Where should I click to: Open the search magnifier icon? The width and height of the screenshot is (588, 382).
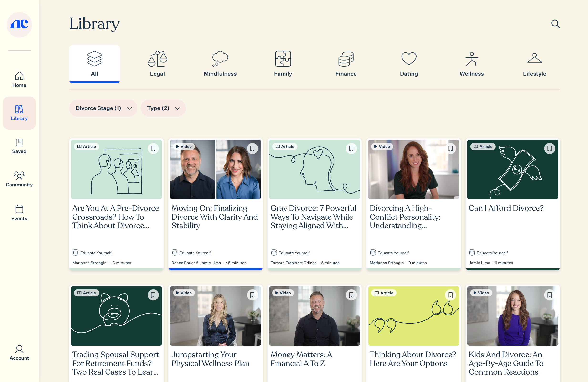555,24
